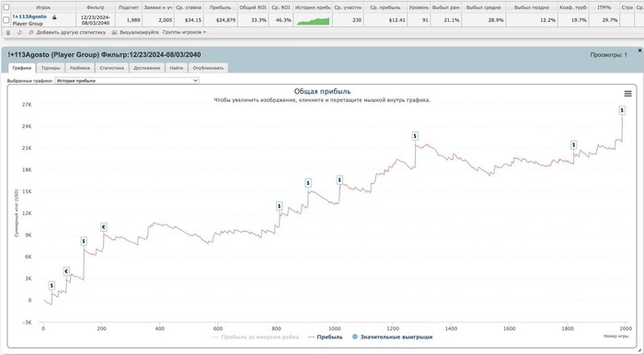The image size is (644, 355).
Task: Switch to the Статистика tab
Action: 111,68
